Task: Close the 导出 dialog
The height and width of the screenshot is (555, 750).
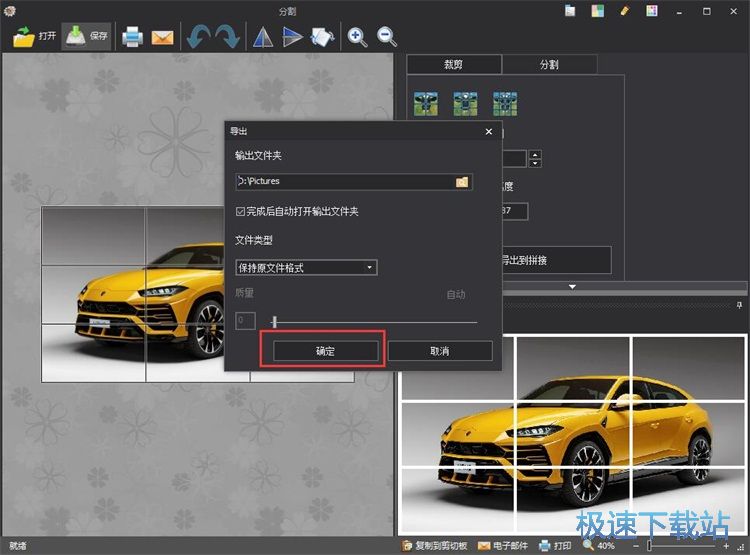Action: coord(488,131)
